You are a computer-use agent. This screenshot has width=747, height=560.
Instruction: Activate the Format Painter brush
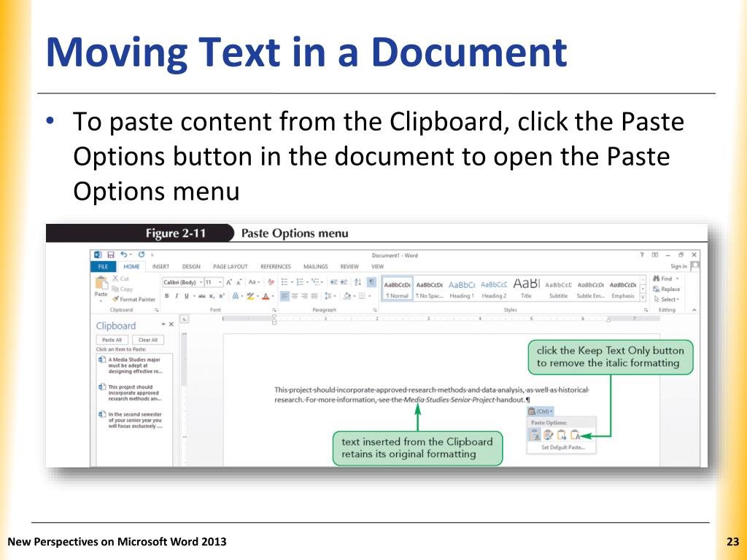click(x=134, y=300)
